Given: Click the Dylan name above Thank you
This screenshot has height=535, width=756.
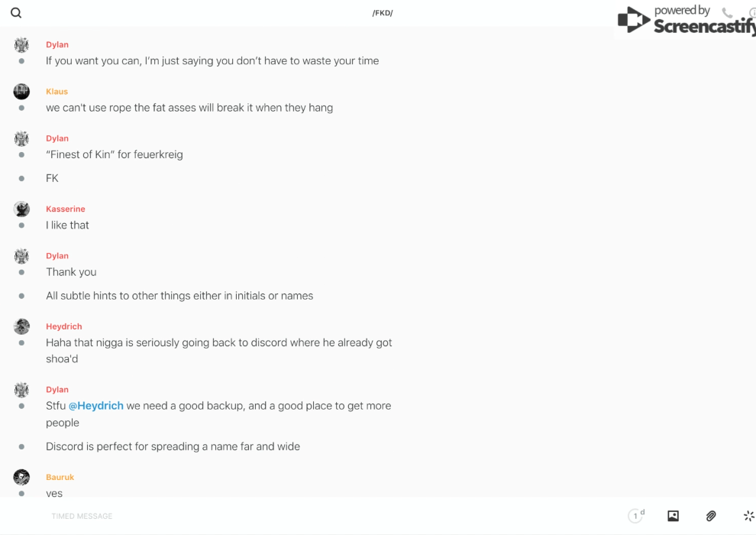Looking at the screenshot, I should click(57, 256).
